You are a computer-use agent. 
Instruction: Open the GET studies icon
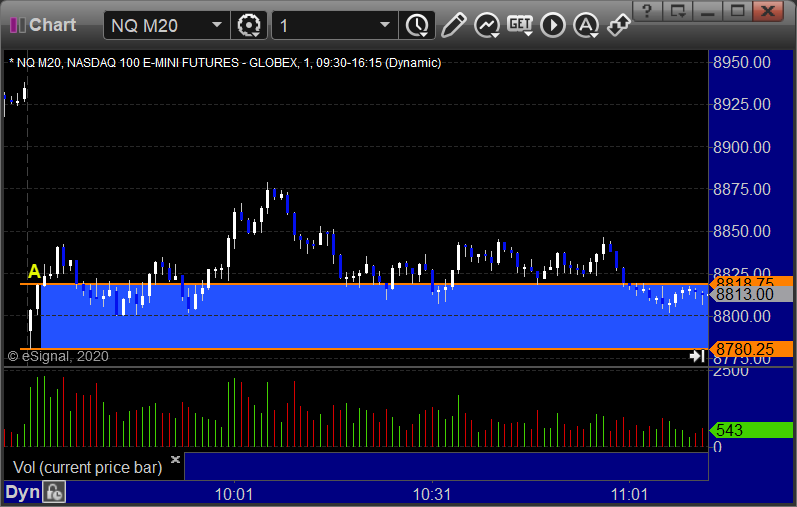click(x=519, y=25)
